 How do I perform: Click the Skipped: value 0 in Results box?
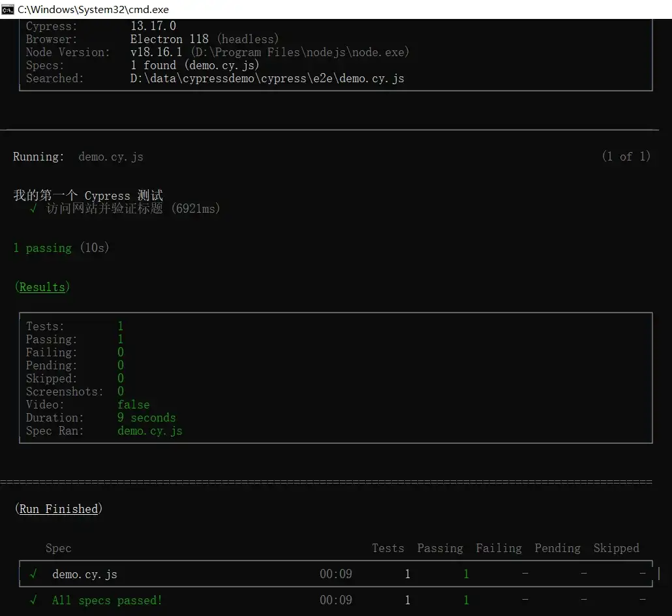(121, 378)
